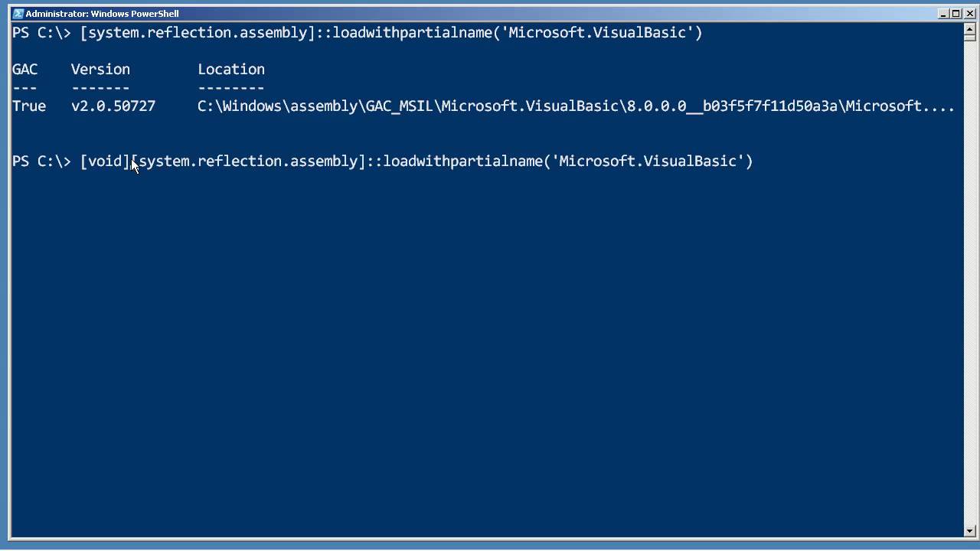The height and width of the screenshot is (551, 980).
Task: Close the Administrator PowerShell window
Action: (x=969, y=13)
